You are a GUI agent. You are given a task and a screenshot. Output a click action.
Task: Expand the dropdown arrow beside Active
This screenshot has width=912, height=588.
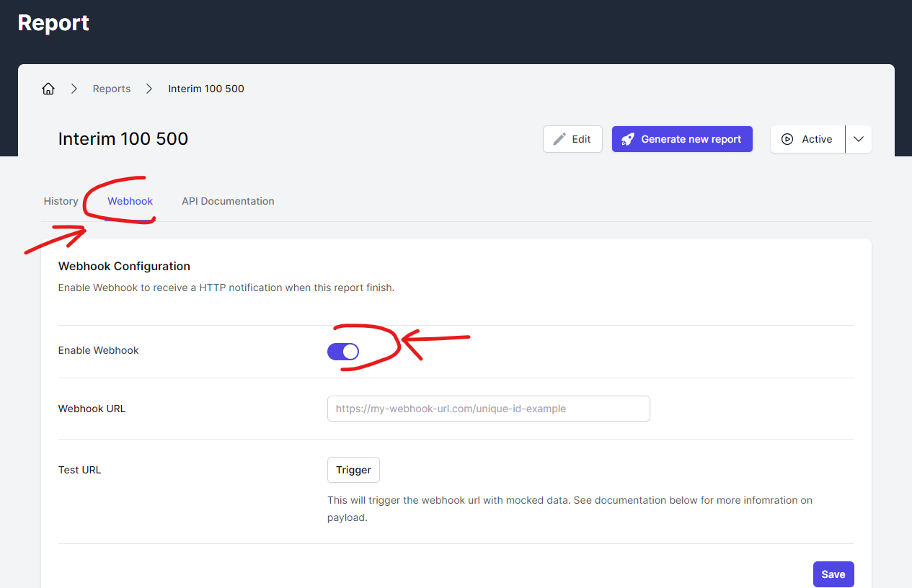pos(859,139)
